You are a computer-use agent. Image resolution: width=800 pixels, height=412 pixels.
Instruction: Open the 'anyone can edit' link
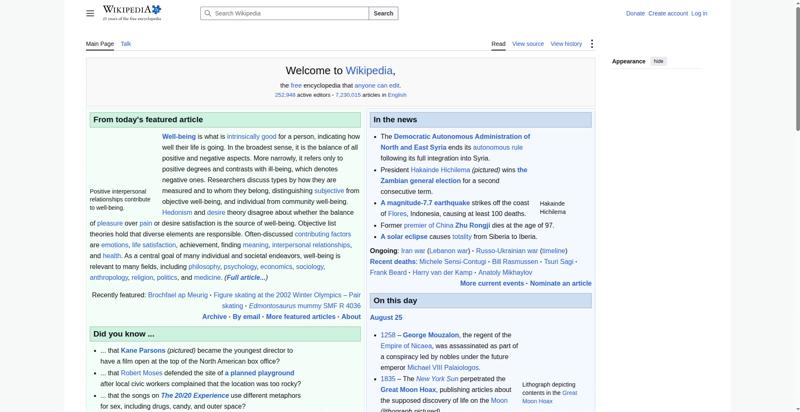[x=377, y=86]
